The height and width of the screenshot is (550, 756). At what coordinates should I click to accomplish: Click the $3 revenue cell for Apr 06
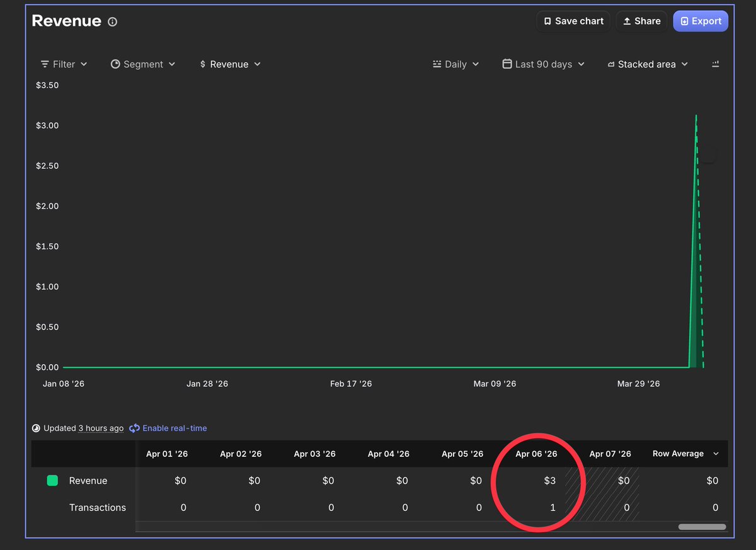(550, 481)
